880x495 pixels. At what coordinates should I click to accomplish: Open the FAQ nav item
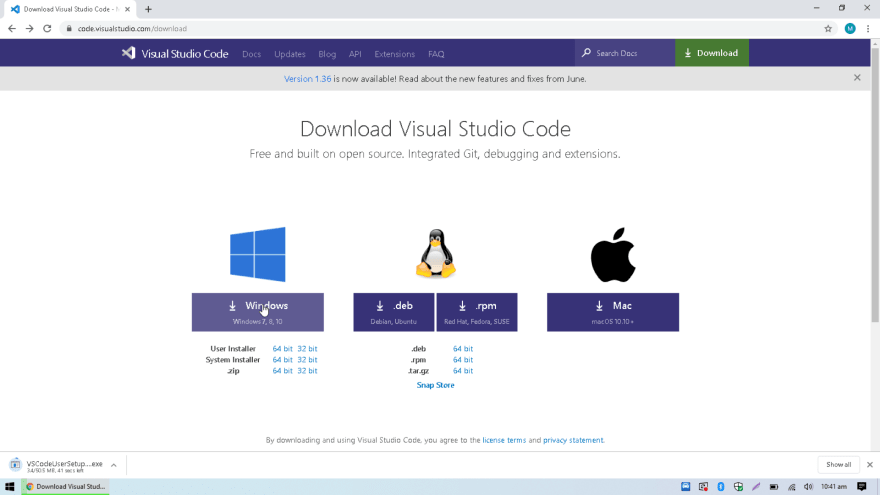436,54
